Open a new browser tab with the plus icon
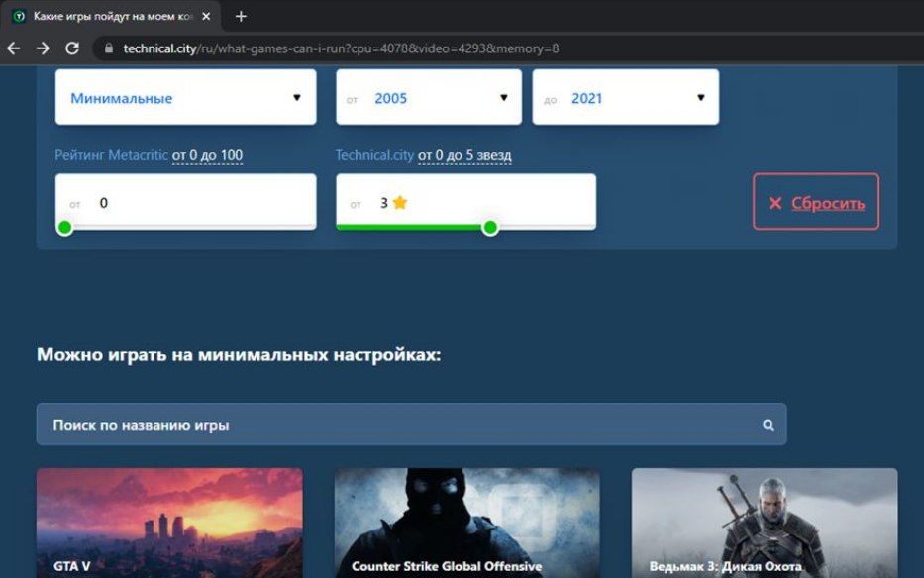Screen dimensions: 924x578 coord(241,17)
